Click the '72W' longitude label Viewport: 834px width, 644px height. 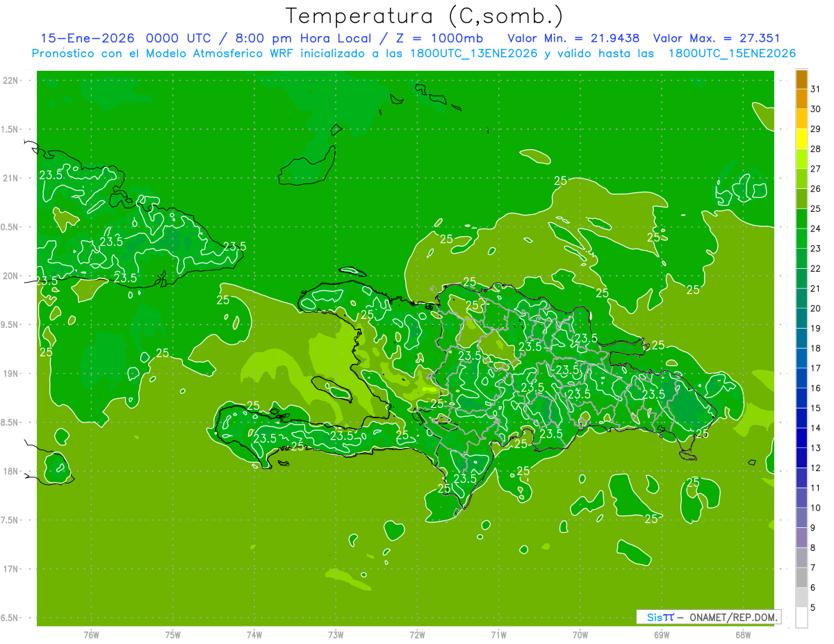(x=417, y=635)
